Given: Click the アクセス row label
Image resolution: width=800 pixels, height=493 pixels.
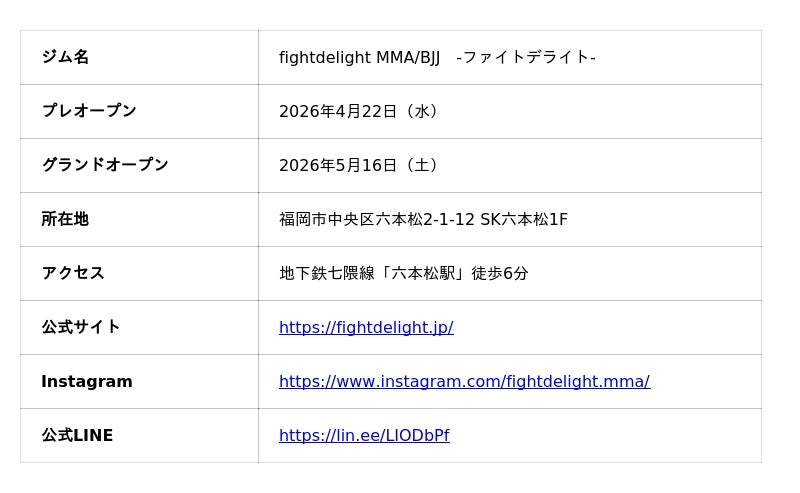Looking at the screenshot, I should (x=73, y=273).
